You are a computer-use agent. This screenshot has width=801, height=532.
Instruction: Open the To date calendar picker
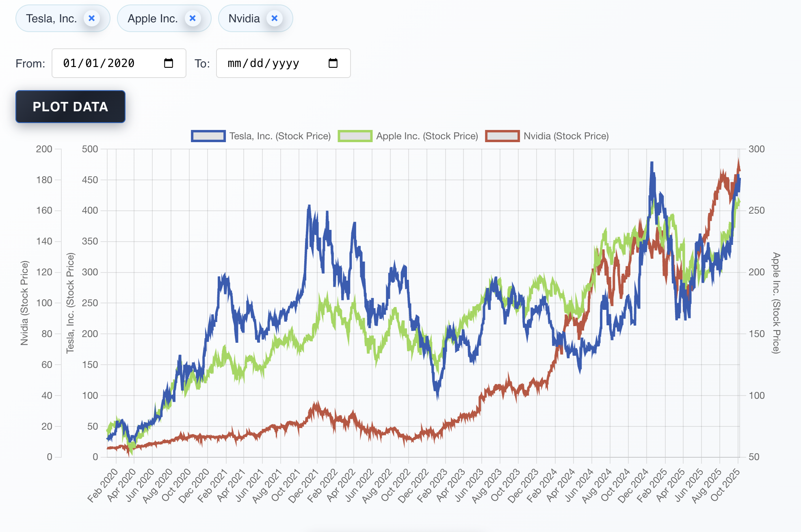tap(333, 63)
